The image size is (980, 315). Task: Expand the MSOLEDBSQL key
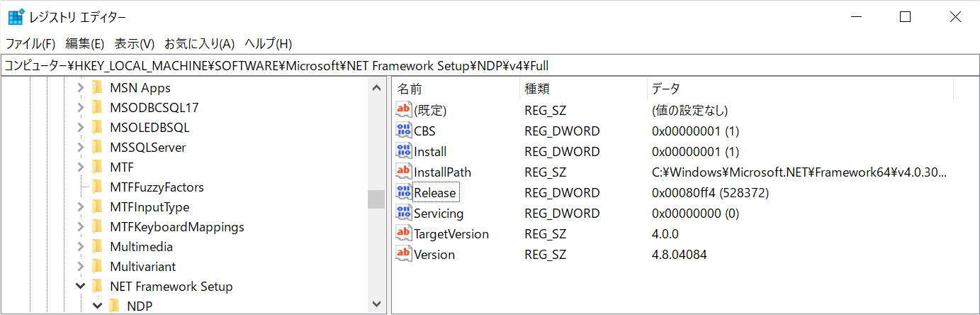[x=81, y=128]
